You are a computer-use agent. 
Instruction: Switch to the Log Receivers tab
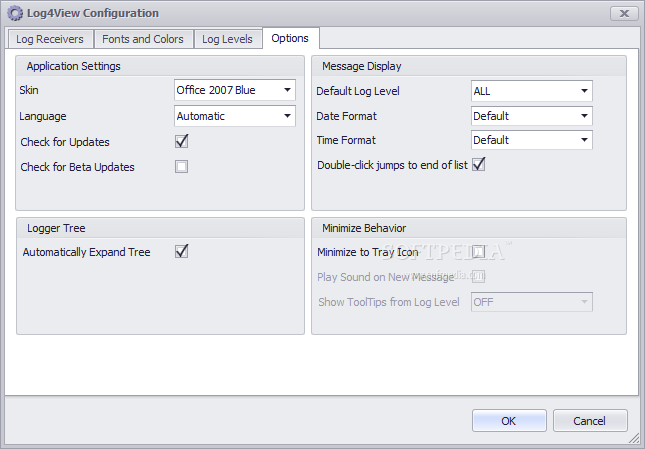click(50, 39)
